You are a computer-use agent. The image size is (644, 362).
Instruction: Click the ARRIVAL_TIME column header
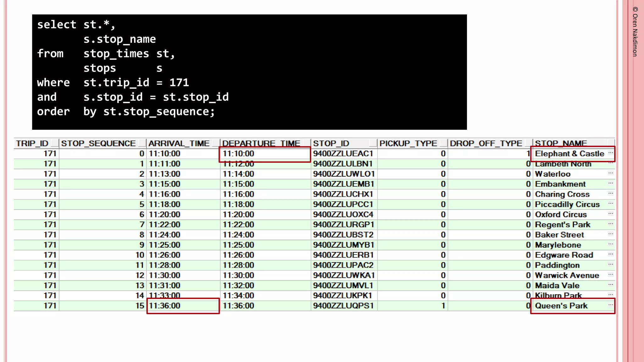pos(179,143)
